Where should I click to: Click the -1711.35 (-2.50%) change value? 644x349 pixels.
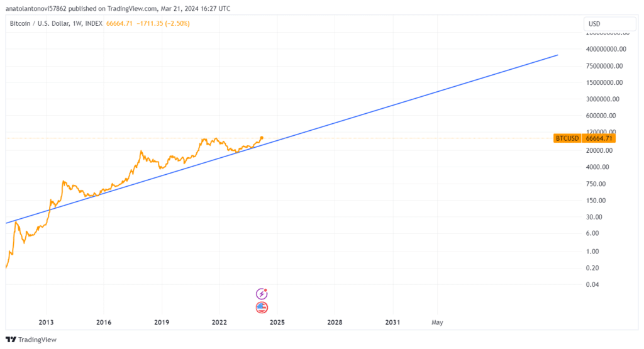pyautogui.click(x=163, y=23)
